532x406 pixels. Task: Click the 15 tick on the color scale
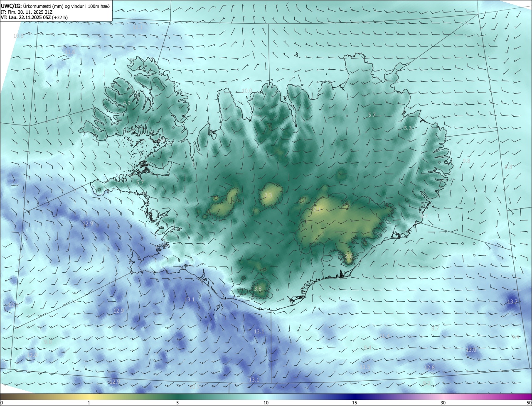click(355, 403)
